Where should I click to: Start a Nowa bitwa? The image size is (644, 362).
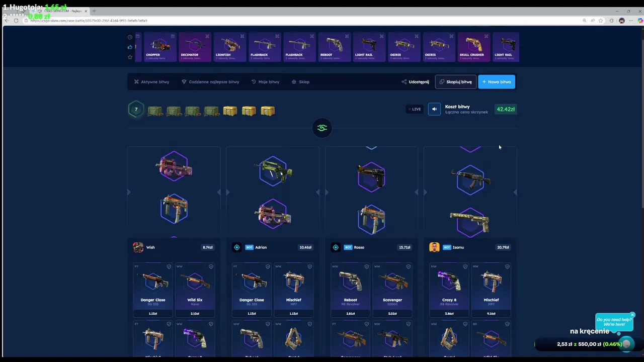(497, 82)
